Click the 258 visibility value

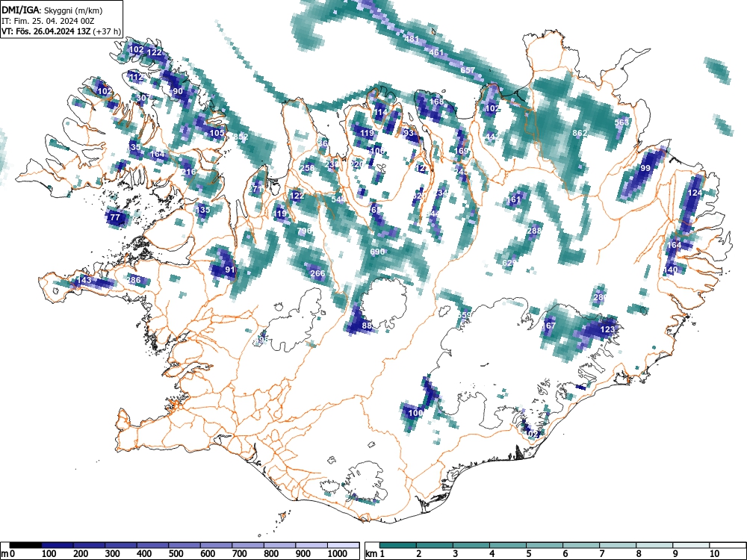pos(307,167)
